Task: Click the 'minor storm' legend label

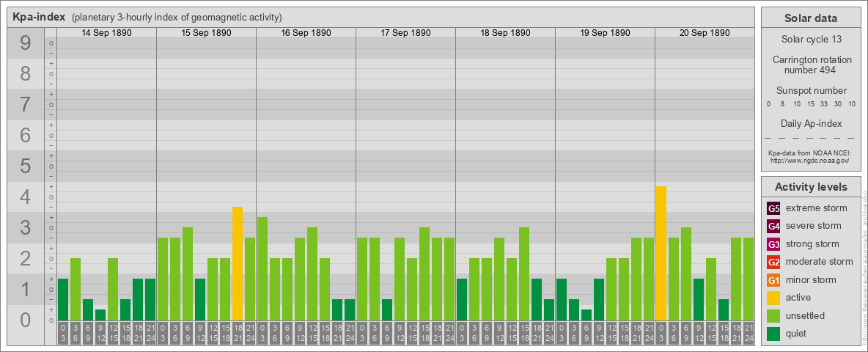Action: click(x=811, y=279)
